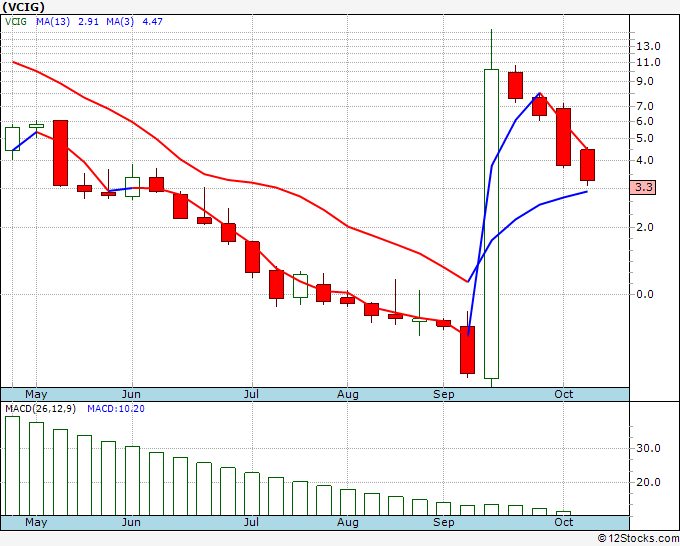The image size is (680, 546).
Task: Click the 30.0 MACD axis label
Action: click(x=648, y=448)
